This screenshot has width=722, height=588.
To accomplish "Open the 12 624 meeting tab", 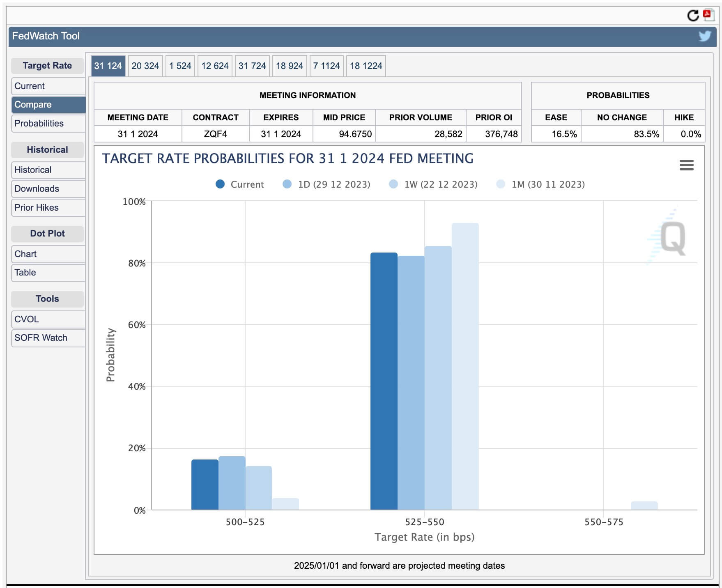I will 214,66.
